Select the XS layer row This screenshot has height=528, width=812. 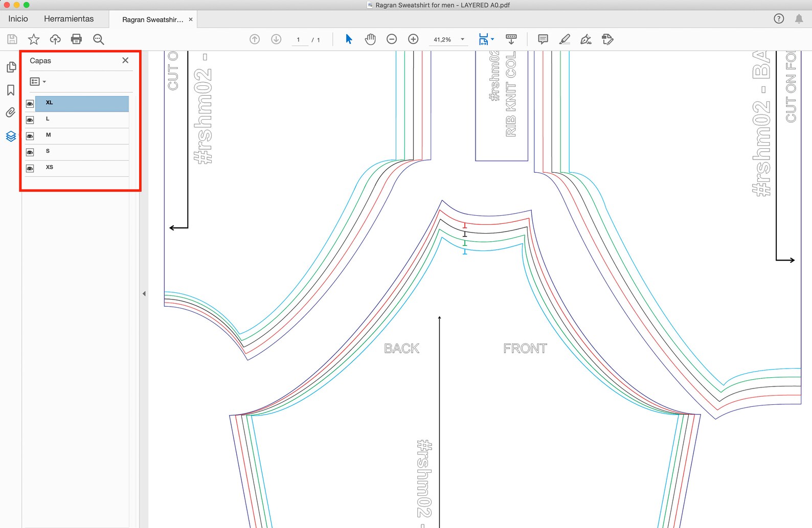click(x=82, y=169)
